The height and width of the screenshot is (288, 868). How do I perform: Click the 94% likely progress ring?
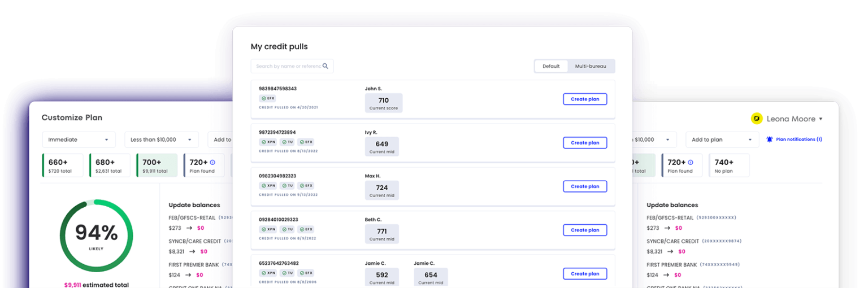coord(96,236)
